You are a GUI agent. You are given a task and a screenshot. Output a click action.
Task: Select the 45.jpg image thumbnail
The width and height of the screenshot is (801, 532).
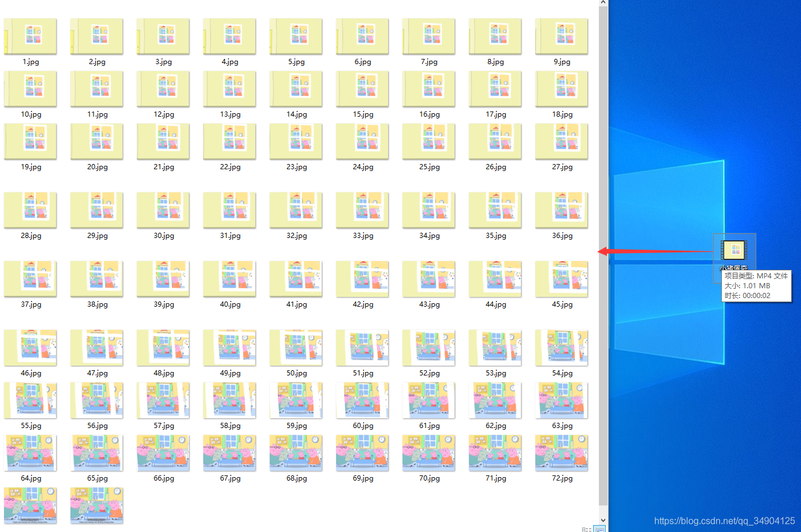point(562,279)
